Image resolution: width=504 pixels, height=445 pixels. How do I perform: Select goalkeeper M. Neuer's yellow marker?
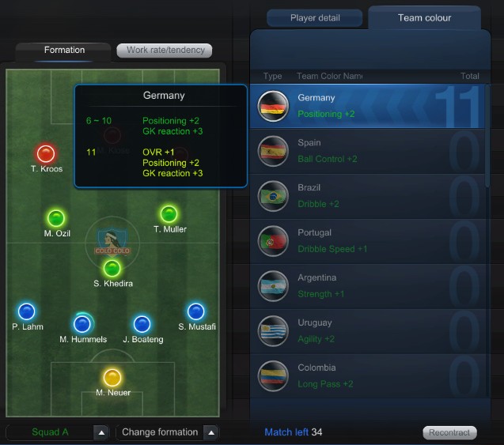point(112,378)
